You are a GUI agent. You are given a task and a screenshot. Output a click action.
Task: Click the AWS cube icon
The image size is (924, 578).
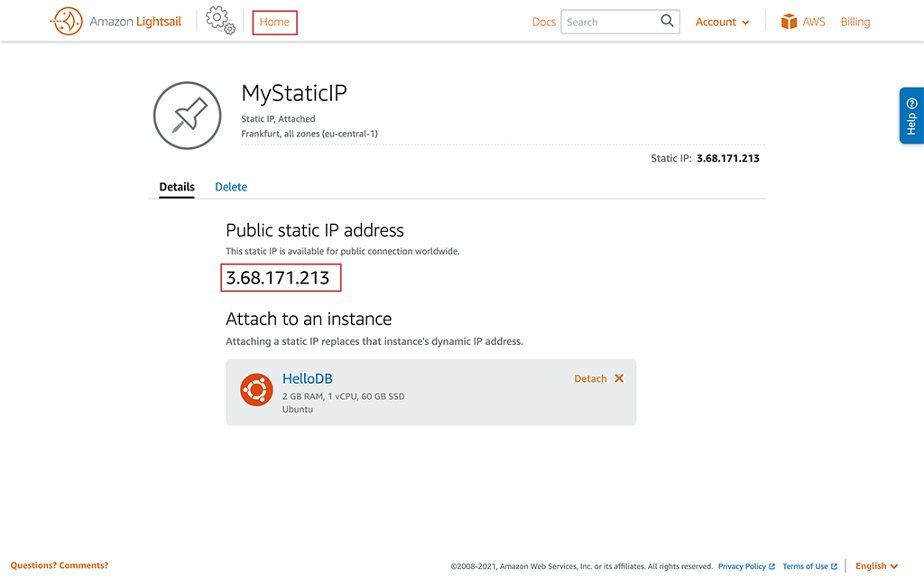click(x=789, y=22)
